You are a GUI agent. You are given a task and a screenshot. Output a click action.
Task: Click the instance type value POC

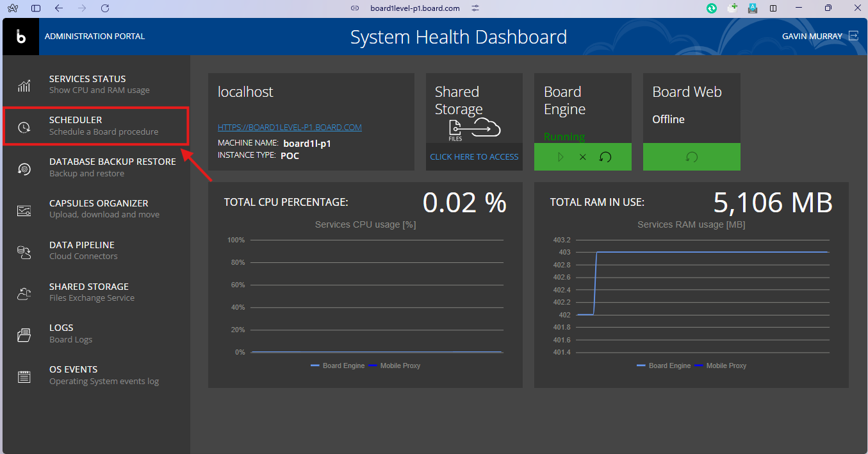[290, 155]
